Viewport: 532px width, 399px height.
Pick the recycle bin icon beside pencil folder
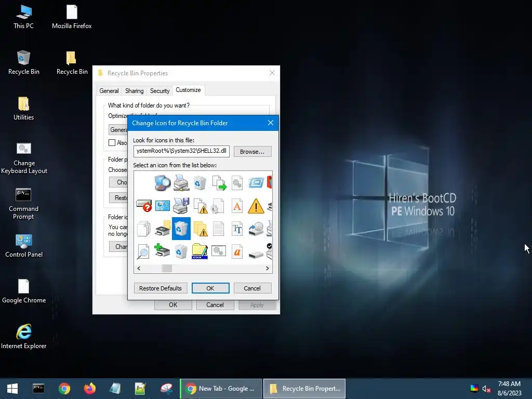(181, 251)
